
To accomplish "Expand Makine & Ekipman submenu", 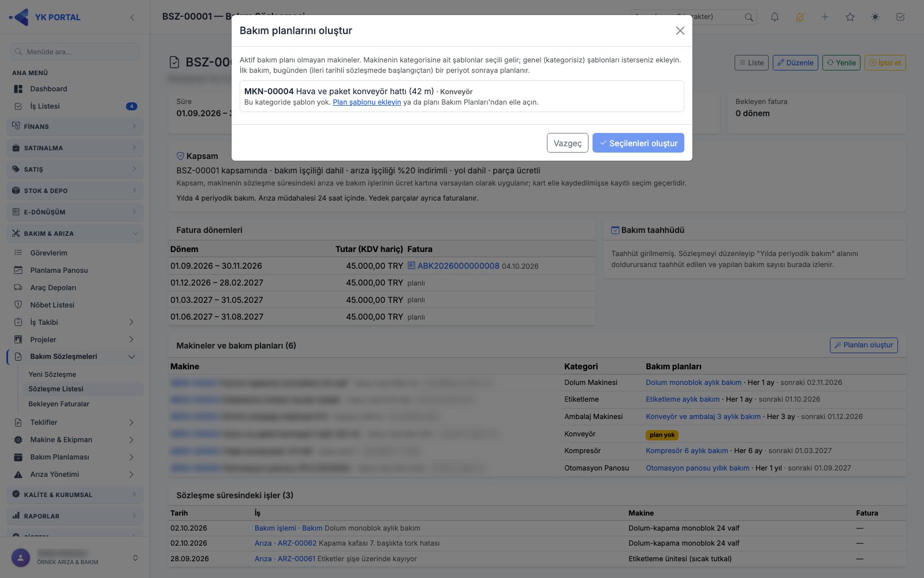I will (75, 440).
